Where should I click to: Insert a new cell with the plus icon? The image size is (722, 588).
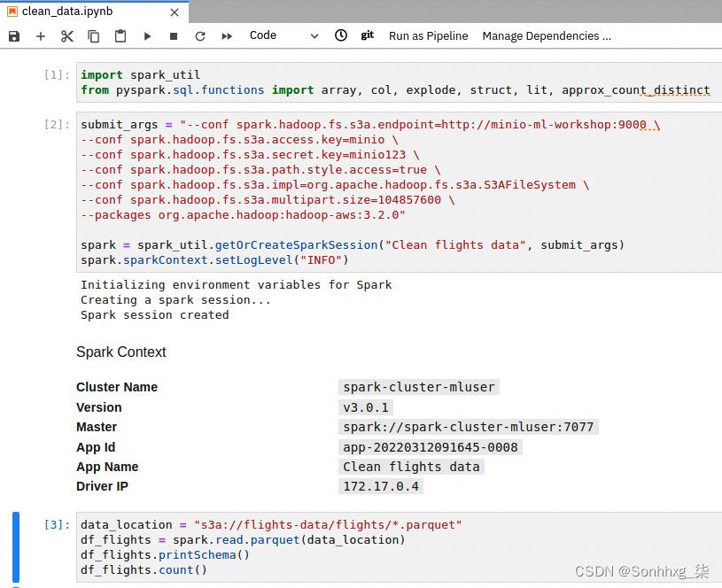click(x=41, y=36)
